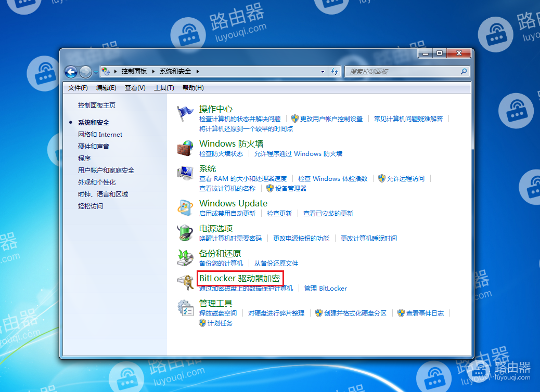Viewport: 540px width, 392px height.
Task: Click 检查防火墙状态 link
Action: click(221, 153)
